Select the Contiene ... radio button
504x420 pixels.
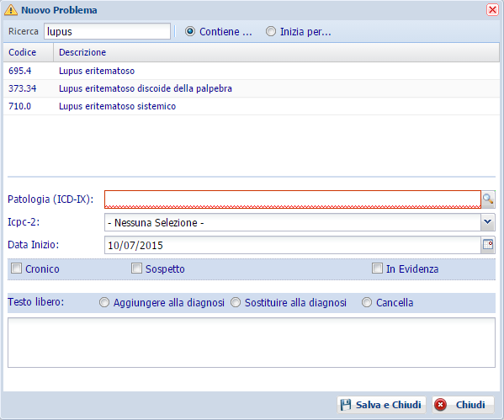pos(190,31)
